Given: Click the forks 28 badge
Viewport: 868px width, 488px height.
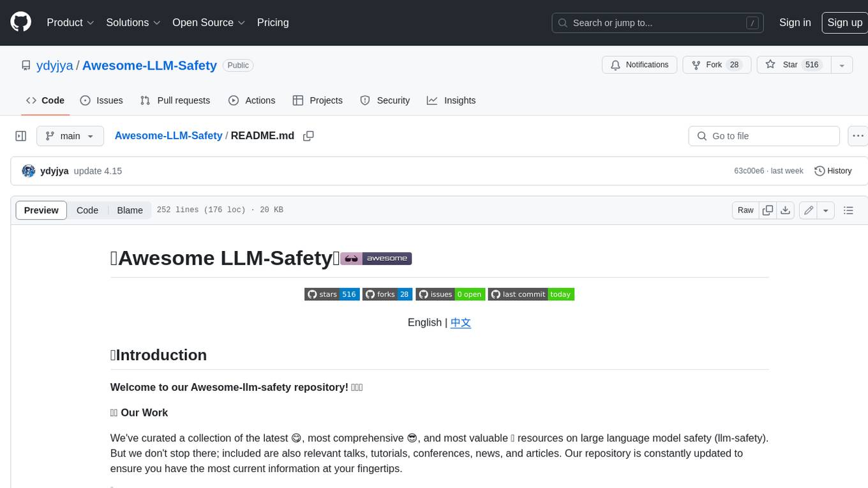Looking at the screenshot, I should 387,294.
